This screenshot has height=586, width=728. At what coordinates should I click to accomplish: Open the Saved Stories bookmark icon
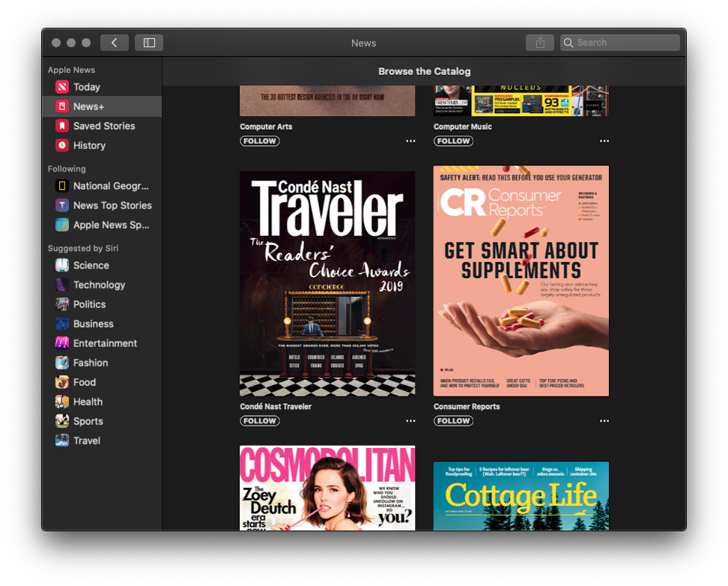point(62,126)
